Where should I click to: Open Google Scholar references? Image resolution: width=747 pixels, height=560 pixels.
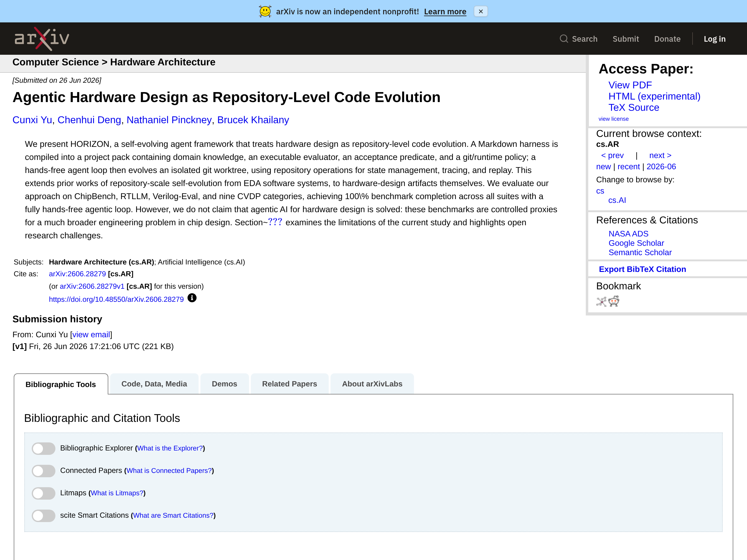(636, 243)
